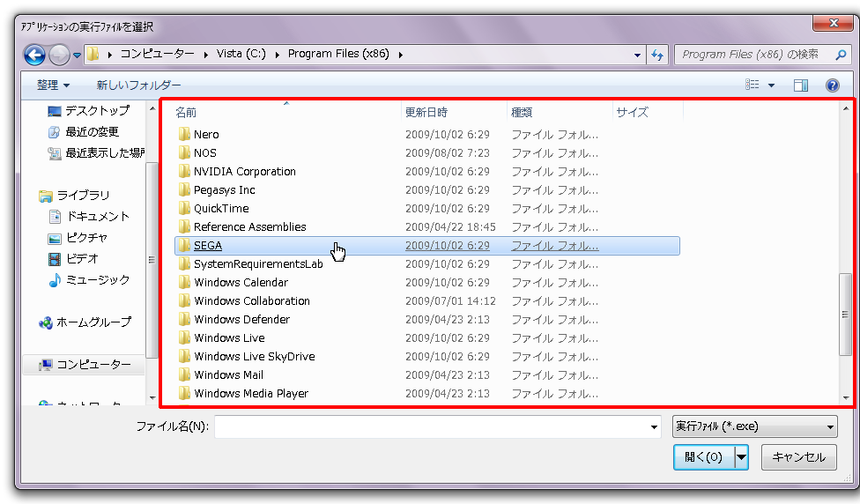Select コンピューター in the address breadcrumb
The width and height of the screenshot is (860, 504).
(157, 54)
